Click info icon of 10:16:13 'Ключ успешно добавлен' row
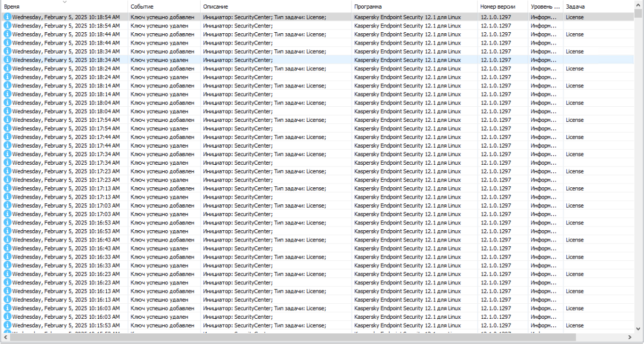The height and width of the screenshot is (344, 644). click(x=8, y=291)
